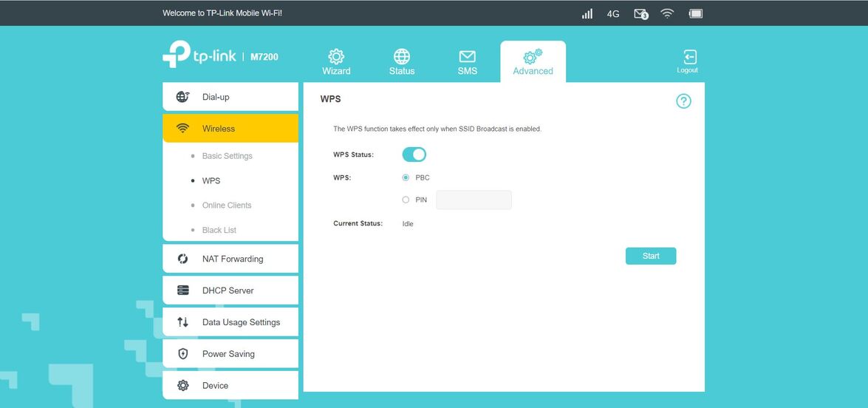Open the SMS tab
This screenshot has width=868, height=408.
pos(467,62)
